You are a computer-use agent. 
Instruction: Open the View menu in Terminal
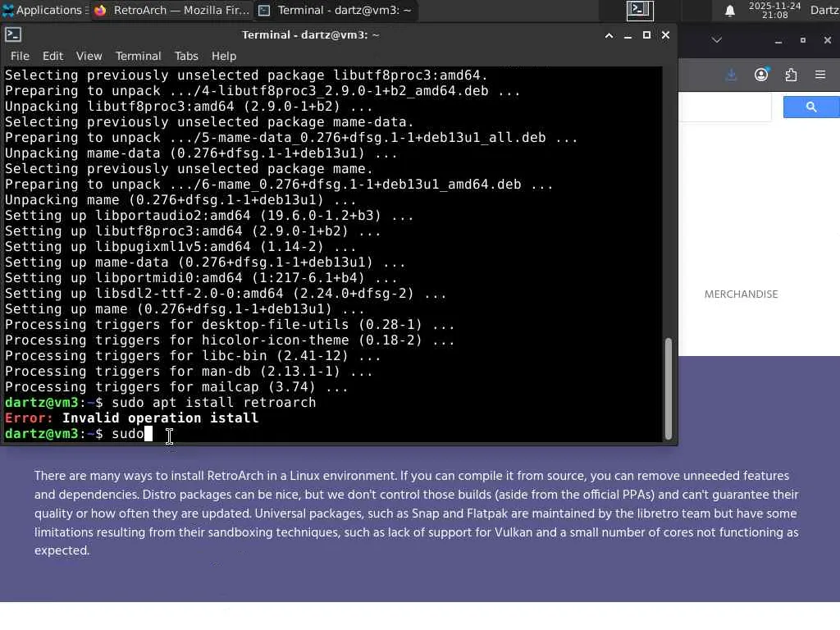tap(89, 56)
